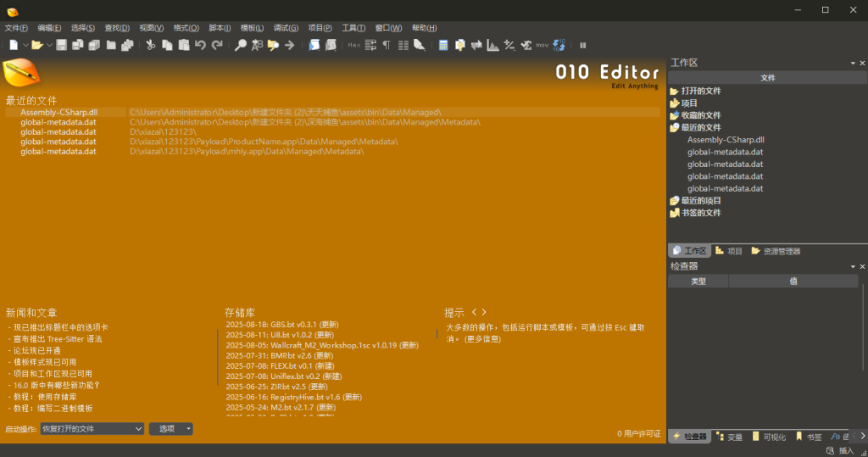Switch to 可视化 tab in inspector
The image size is (868, 457).
[769, 437]
